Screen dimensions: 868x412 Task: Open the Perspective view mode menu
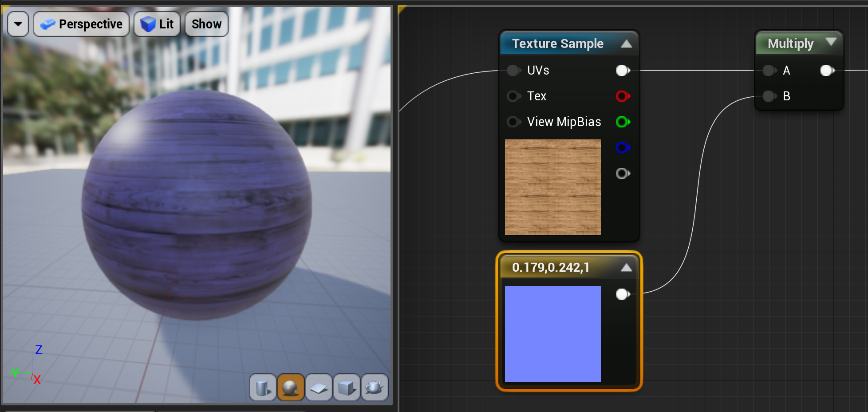point(81,24)
